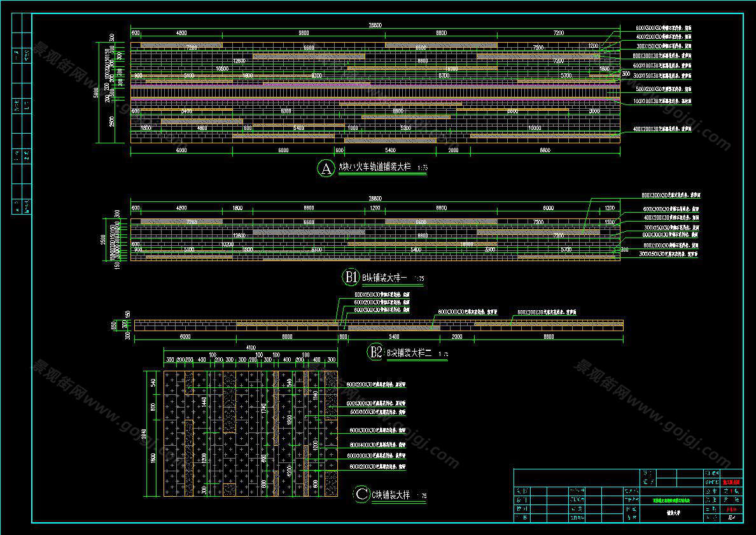Click the top-right material annotation of drawing A

pyautogui.click(x=664, y=29)
